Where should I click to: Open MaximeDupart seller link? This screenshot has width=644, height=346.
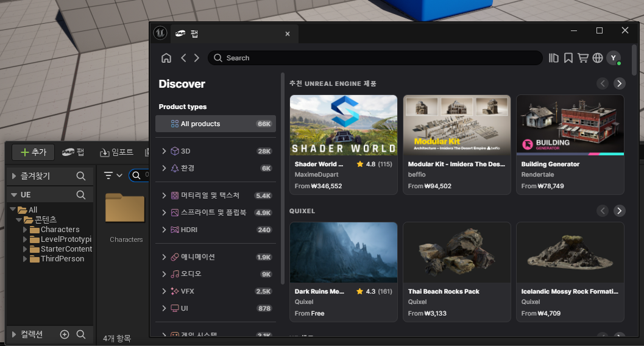[x=317, y=174]
